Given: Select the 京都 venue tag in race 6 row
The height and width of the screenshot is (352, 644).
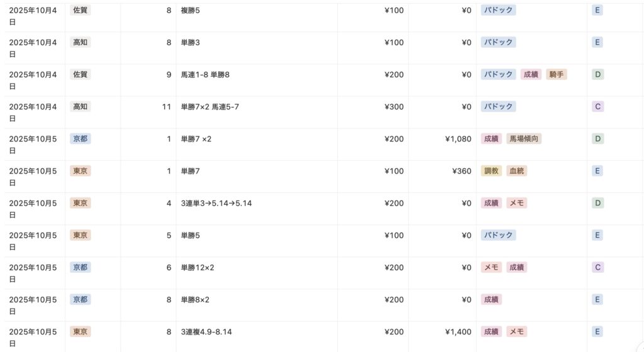Looking at the screenshot, I should pyautogui.click(x=80, y=268).
